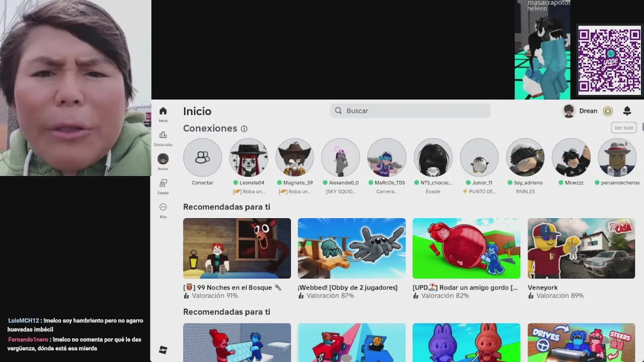Open Soy_adriano's avatar
644x362 pixels.
click(x=525, y=157)
